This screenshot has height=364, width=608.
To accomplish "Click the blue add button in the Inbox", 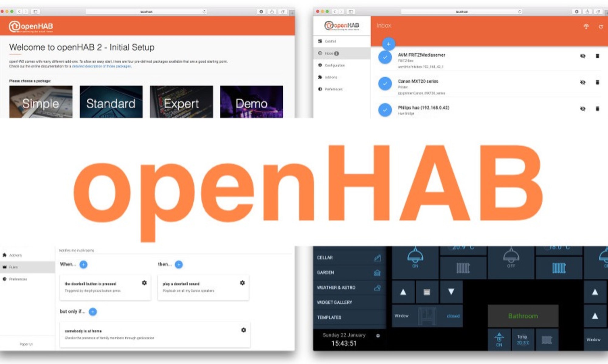I will [389, 44].
